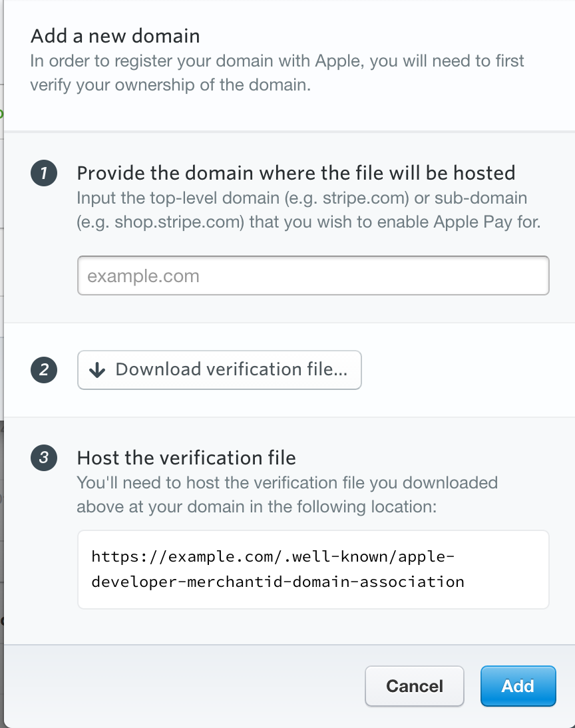Click the circular badge beside 'Provide the domain'
575x728 pixels.
(44, 172)
